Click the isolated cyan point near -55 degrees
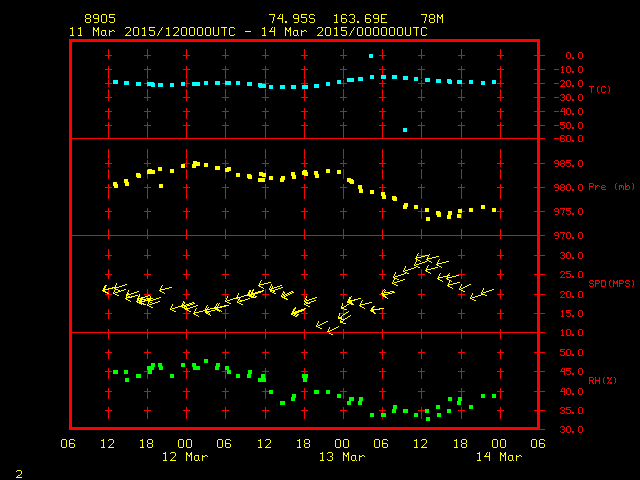The image size is (640, 480). click(405, 130)
